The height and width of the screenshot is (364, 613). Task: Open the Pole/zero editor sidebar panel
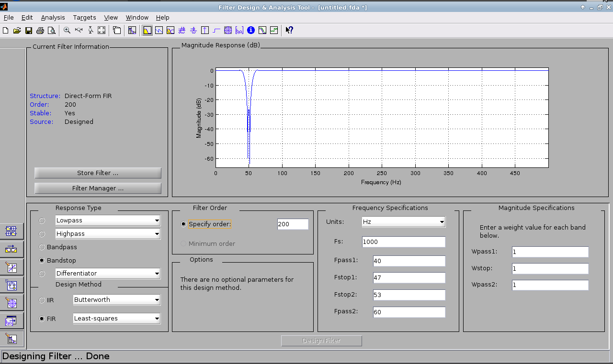coord(11,303)
